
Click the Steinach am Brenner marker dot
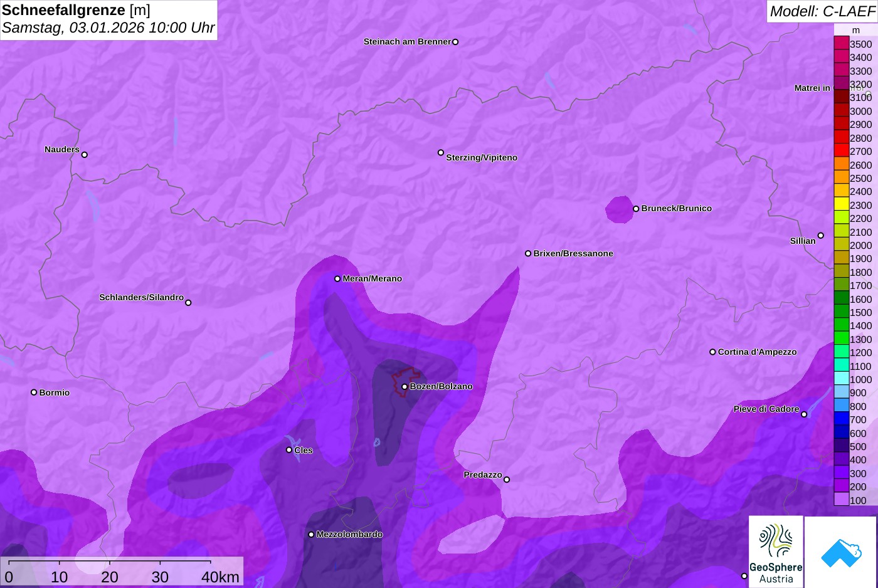coord(455,42)
